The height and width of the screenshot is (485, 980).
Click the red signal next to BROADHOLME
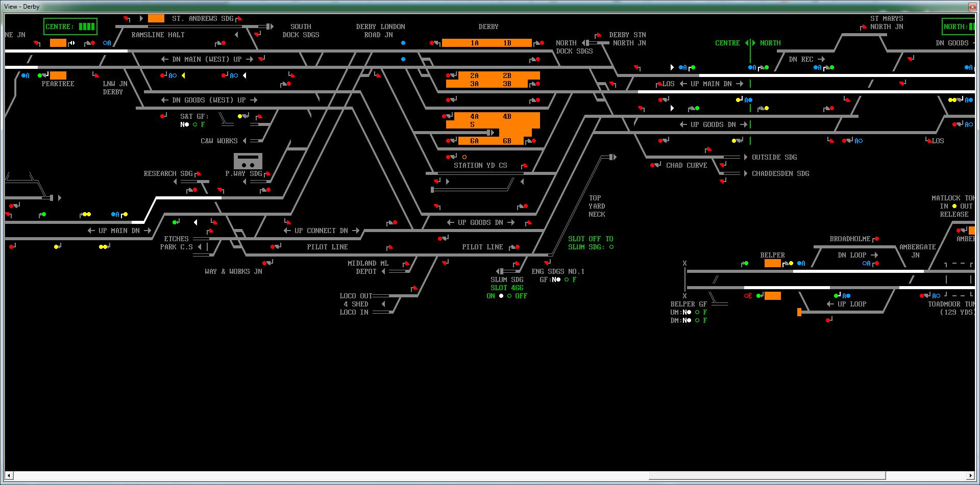pyautogui.click(x=876, y=239)
